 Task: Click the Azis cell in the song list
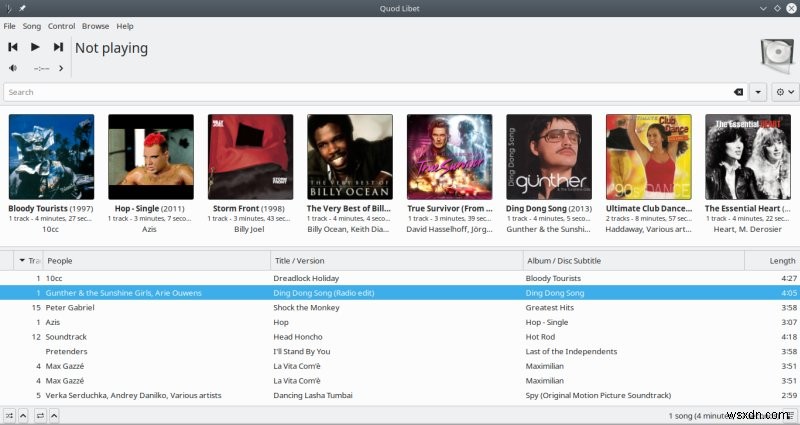click(x=53, y=322)
